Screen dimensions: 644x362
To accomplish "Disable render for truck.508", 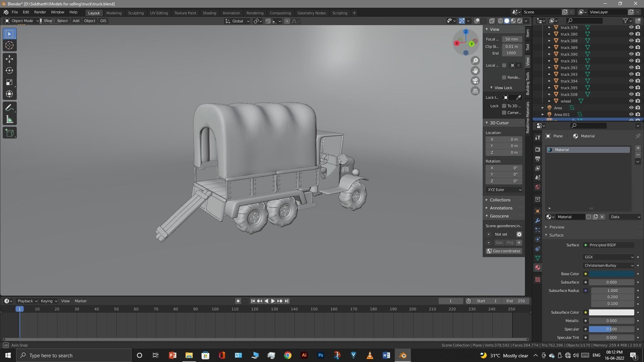I will point(638,95).
